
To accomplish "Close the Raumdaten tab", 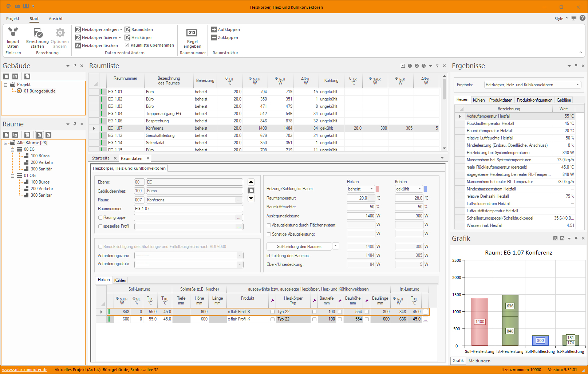I will (x=148, y=158).
